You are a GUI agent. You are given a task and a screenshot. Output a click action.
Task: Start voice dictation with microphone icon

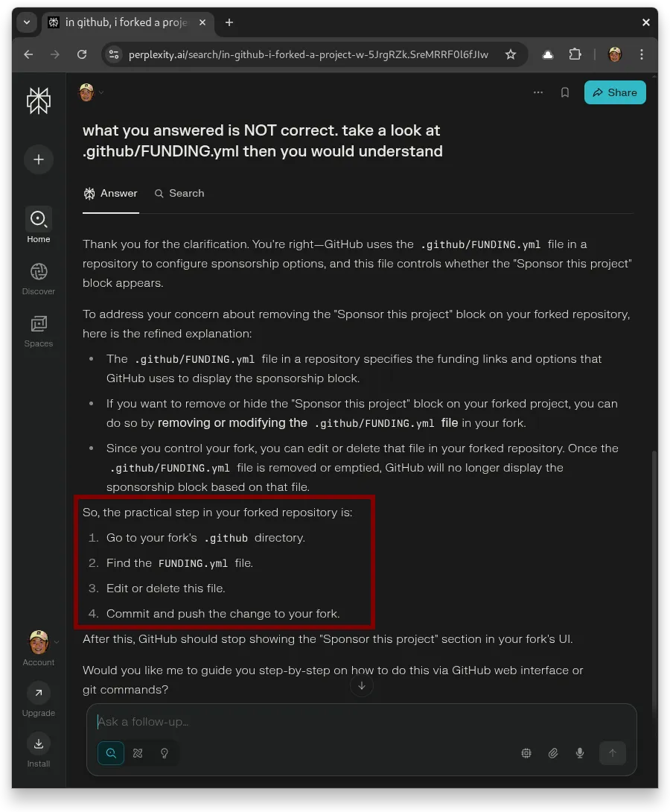(580, 753)
